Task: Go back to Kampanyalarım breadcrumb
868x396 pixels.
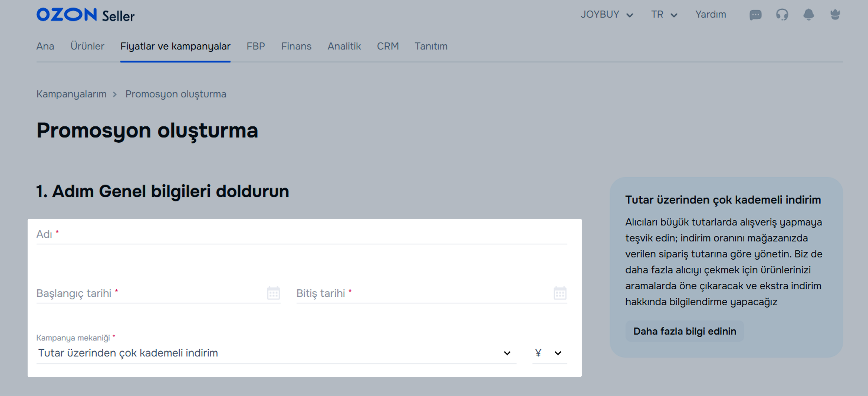Action: pos(71,94)
